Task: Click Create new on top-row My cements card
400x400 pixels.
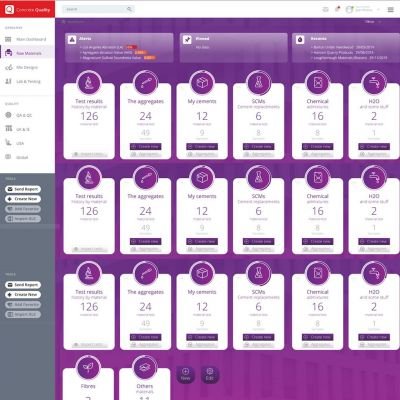Action: point(202,146)
